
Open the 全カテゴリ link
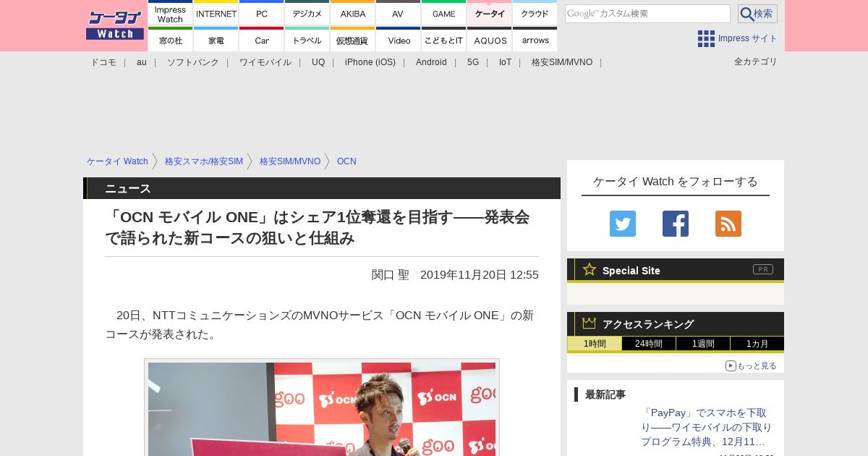point(756,62)
